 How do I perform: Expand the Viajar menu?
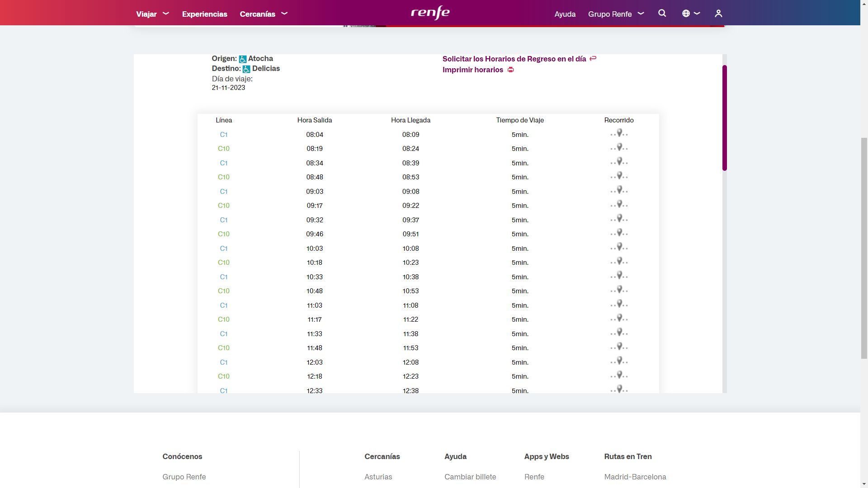[152, 14]
